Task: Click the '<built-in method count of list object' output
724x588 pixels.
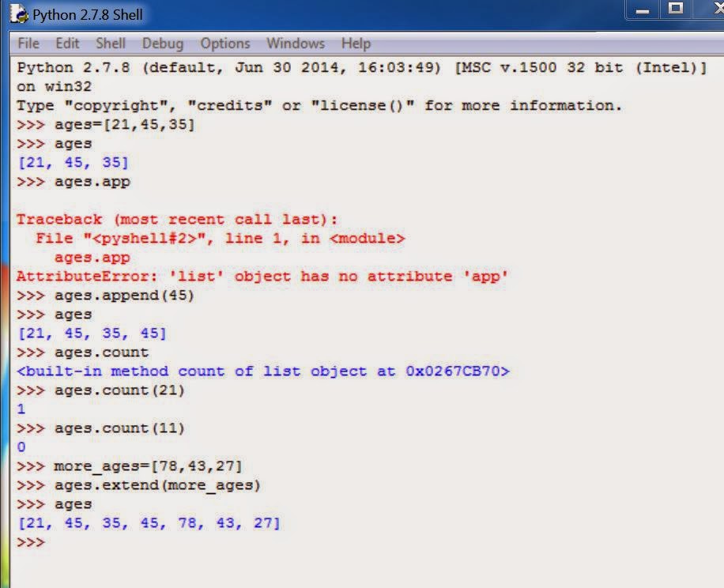Action: pos(263,371)
